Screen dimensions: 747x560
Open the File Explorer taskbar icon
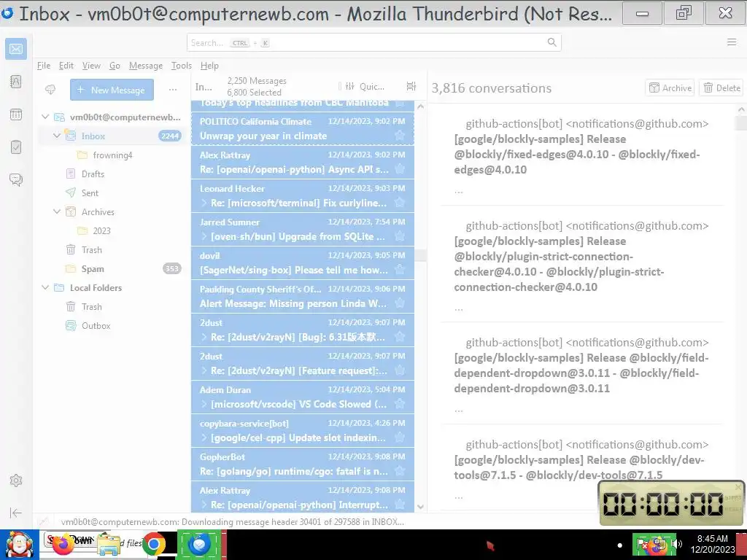click(x=109, y=545)
